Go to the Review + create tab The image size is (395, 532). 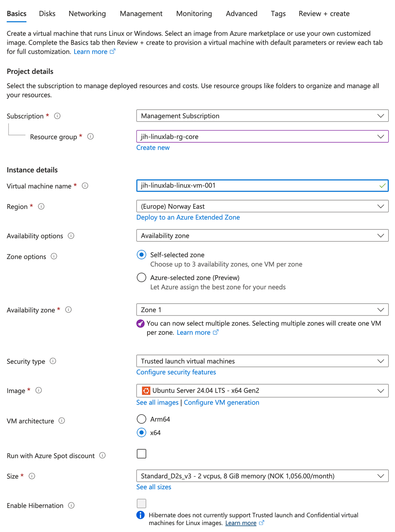pyautogui.click(x=324, y=14)
